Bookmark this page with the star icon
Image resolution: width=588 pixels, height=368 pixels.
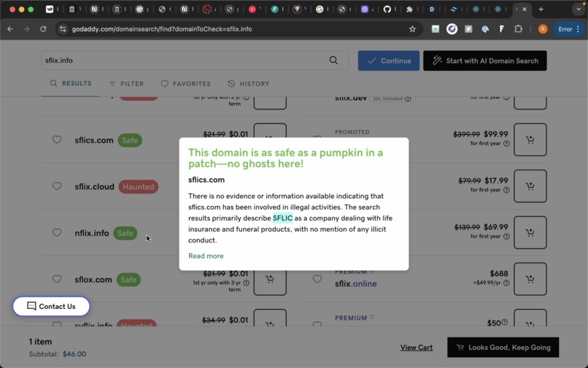pos(412,29)
